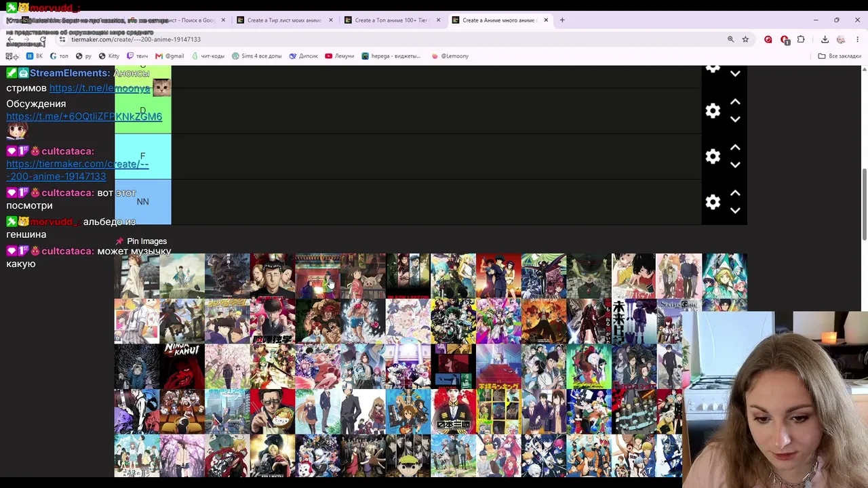Click the t.me/lemoonya link in chat

point(100,88)
